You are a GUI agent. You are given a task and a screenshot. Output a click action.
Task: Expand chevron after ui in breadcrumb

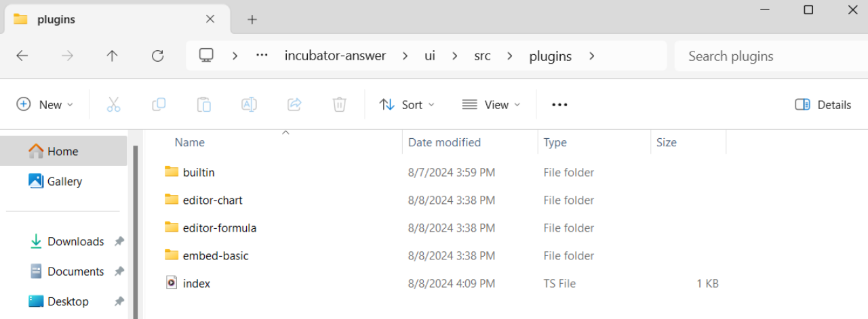click(454, 56)
